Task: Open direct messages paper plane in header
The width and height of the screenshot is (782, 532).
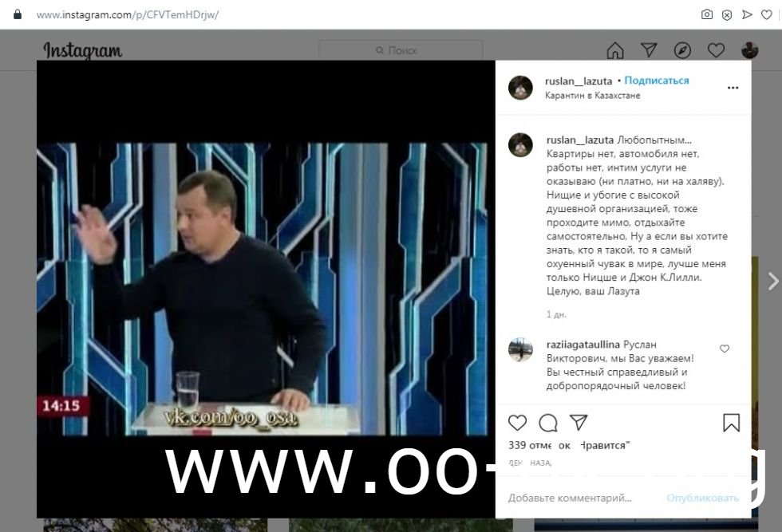Action: pyautogui.click(x=648, y=50)
